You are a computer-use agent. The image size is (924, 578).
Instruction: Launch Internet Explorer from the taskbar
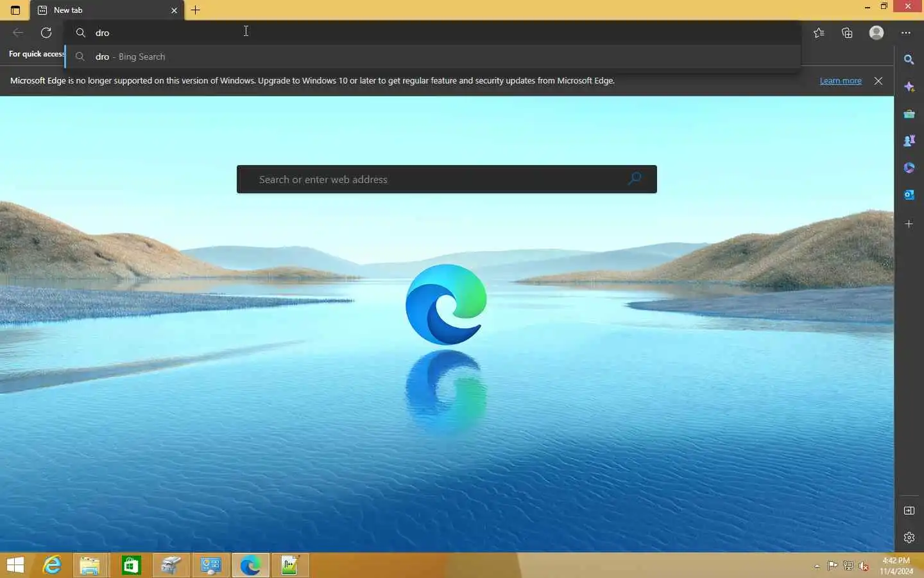click(x=52, y=565)
